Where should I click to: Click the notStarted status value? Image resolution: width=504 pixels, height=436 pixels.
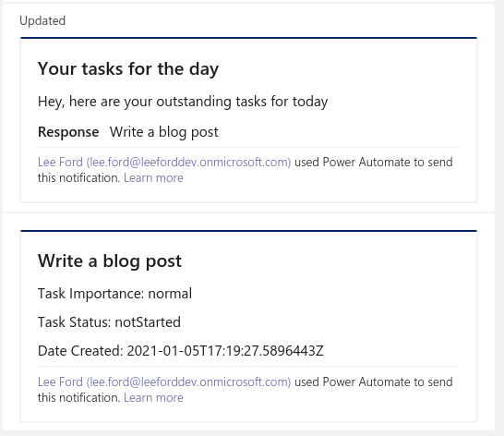(x=148, y=322)
